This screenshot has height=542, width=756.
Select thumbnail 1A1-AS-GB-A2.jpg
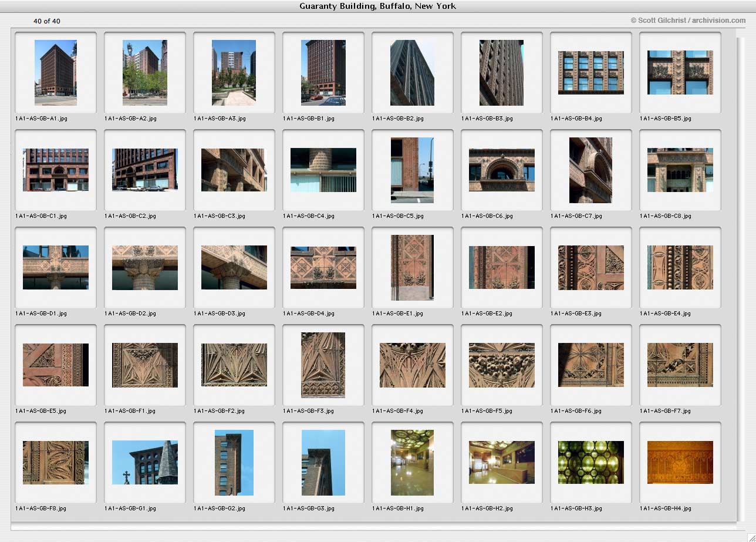145,72
